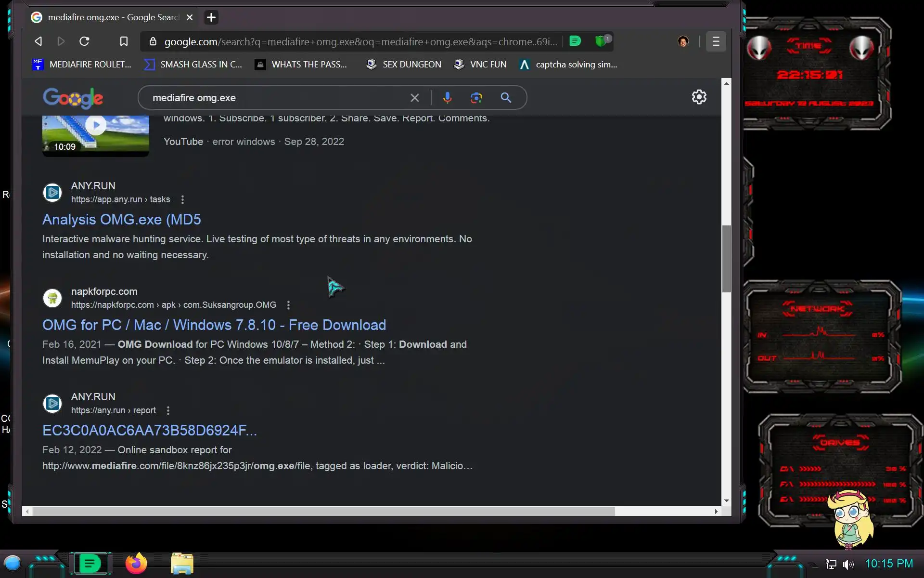Reload the Google search page
Screen dimensions: 924x578
(84, 41)
